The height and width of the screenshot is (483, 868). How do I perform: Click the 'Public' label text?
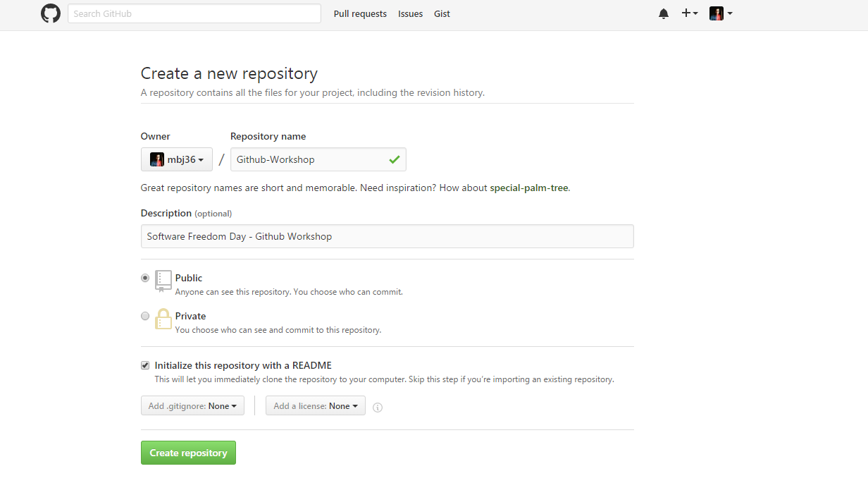(x=189, y=278)
